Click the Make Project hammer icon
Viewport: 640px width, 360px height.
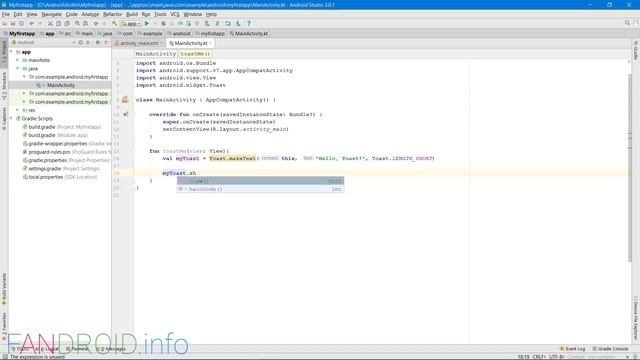pyautogui.click(x=115, y=24)
